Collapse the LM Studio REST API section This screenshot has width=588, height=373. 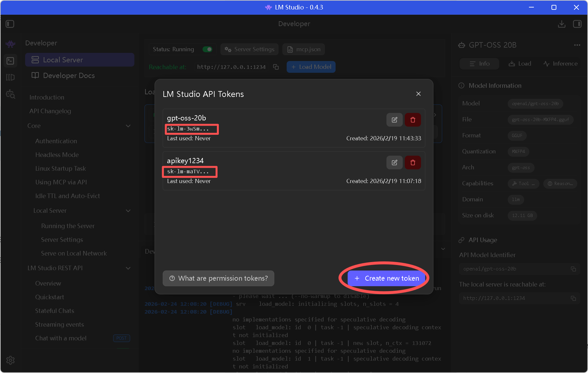click(x=128, y=268)
